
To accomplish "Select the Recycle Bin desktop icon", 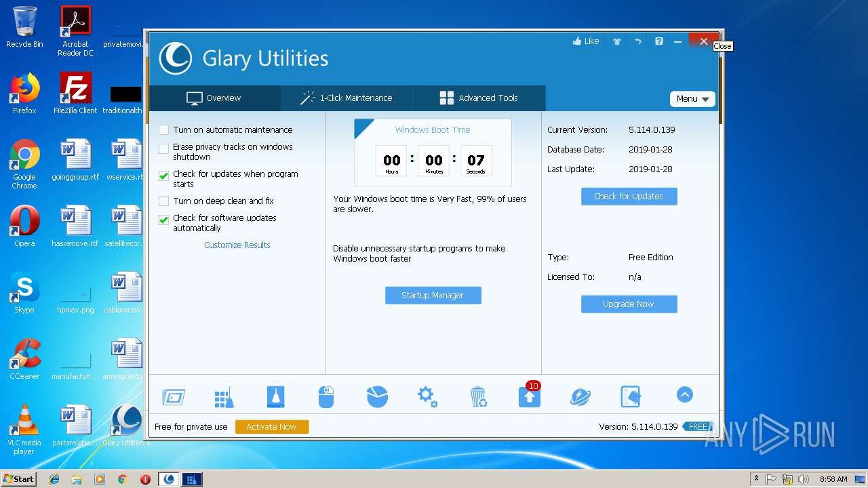I will (24, 27).
